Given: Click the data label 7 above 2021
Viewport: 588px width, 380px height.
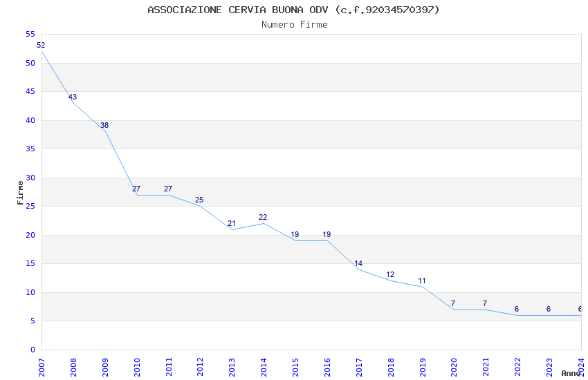Looking at the screenshot, I should pyautogui.click(x=485, y=303).
